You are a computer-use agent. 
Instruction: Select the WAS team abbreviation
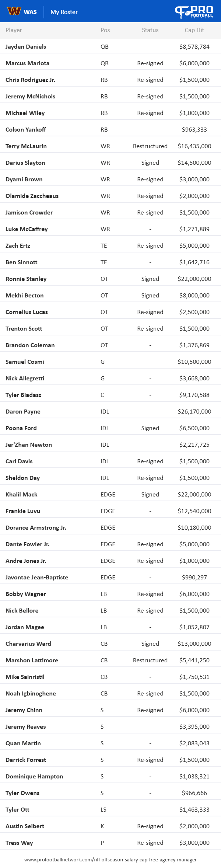tap(30, 12)
